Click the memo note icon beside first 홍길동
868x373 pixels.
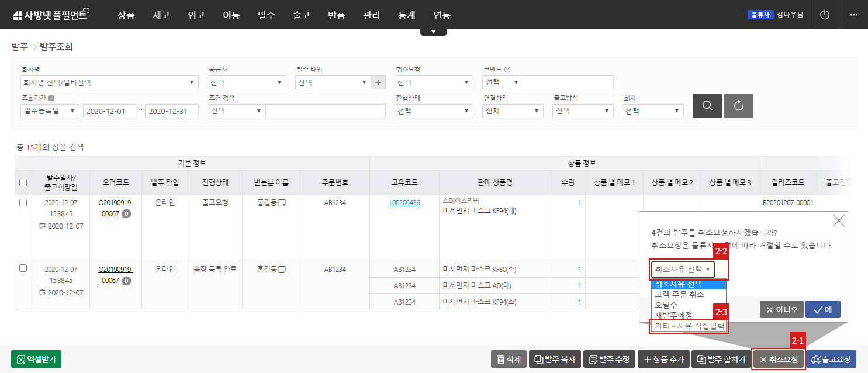tap(282, 203)
